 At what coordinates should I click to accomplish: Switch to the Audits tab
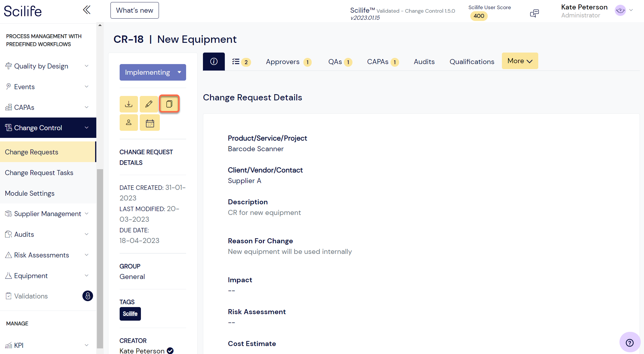tap(424, 62)
